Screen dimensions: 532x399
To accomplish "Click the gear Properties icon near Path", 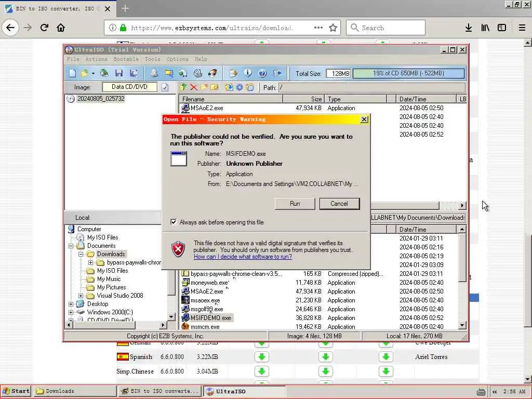I will pyautogui.click(x=240, y=87).
